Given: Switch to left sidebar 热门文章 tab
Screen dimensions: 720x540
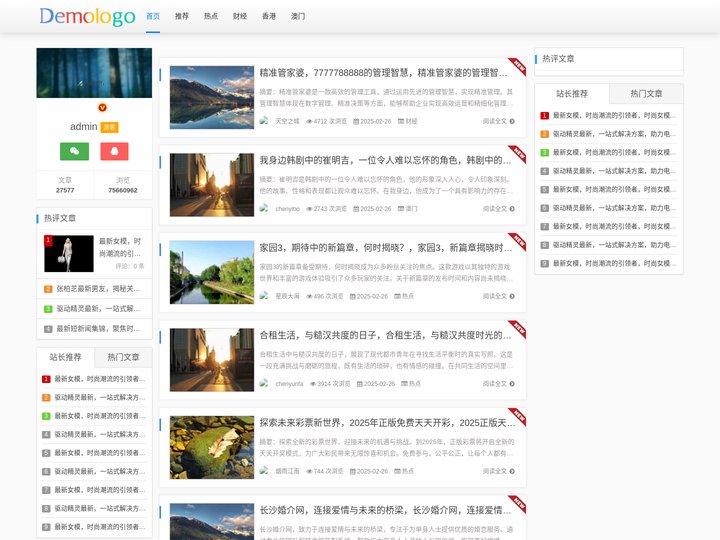Looking at the screenshot, I should click(x=123, y=357).
